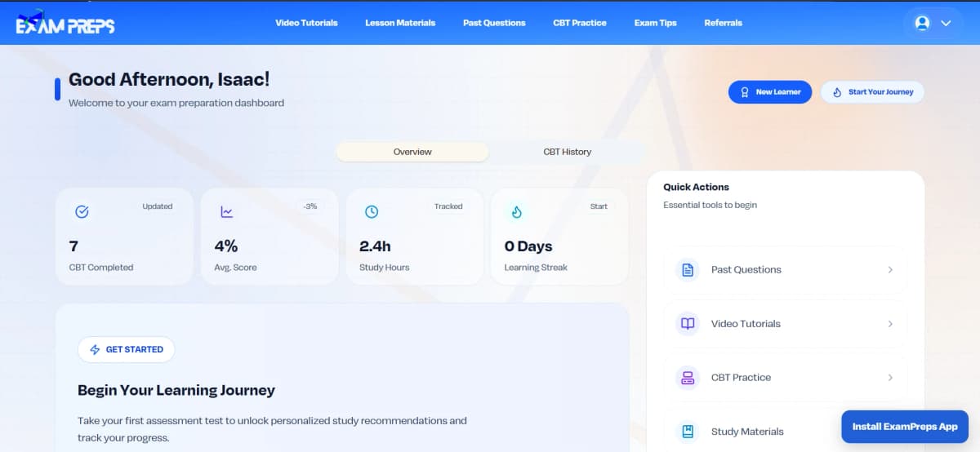The height and width of the screenshot is (452, 980).
Task: Switch to the CBT History tab
Action: [568, 152]
